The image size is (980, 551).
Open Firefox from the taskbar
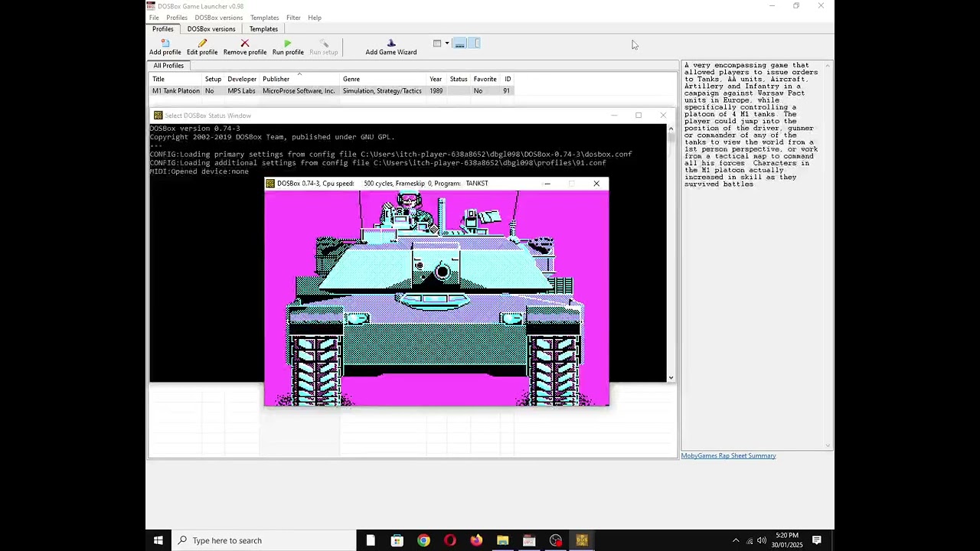click(476, 540)
